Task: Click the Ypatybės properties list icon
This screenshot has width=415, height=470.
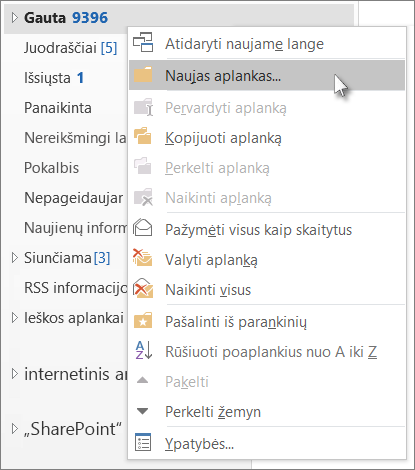Action: (143, 442)
